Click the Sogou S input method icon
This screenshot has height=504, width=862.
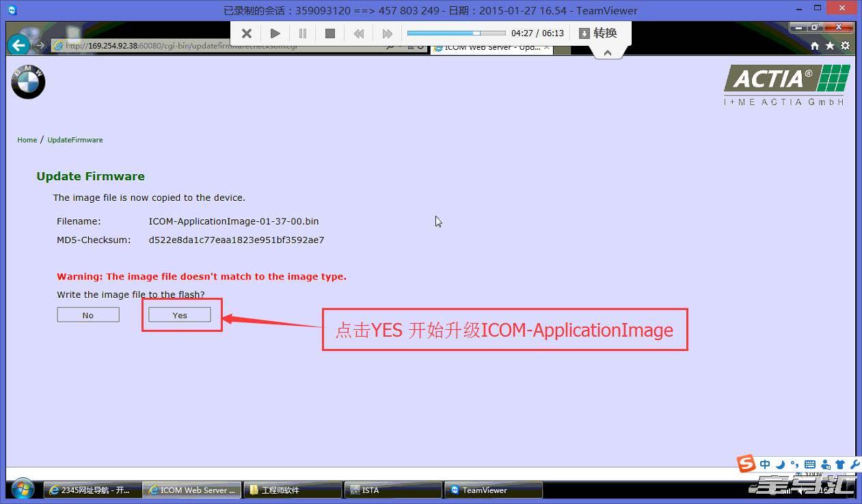tap(746, 464)
